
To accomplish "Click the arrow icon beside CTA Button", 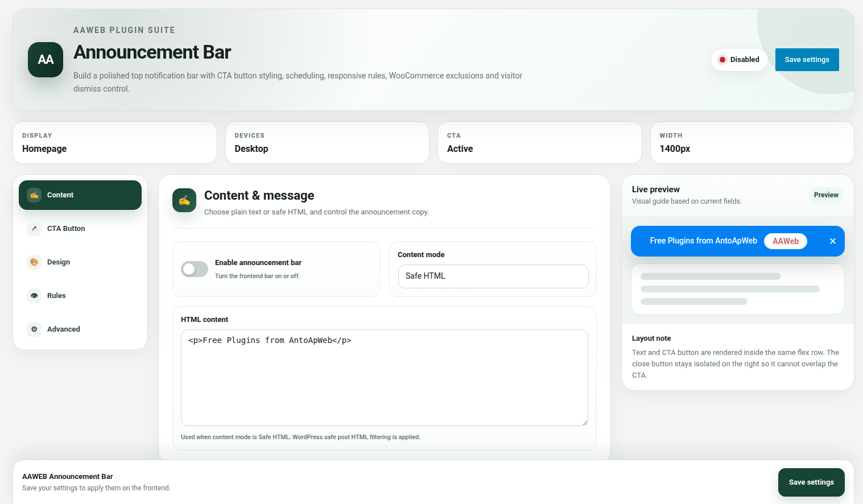I will click(x=34, y=229).
